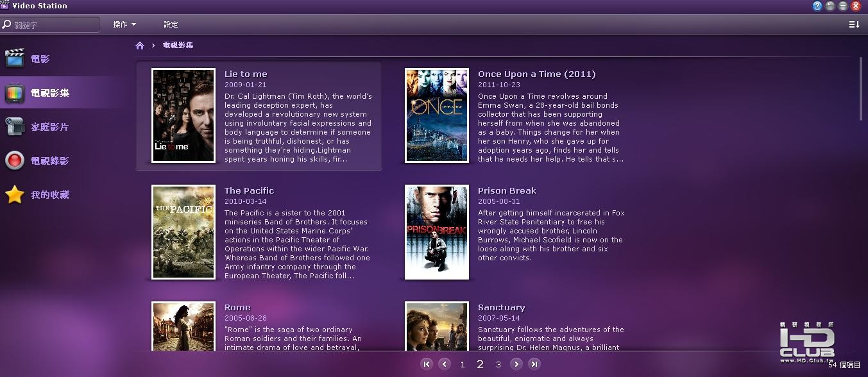Open the 家庭影片 home video camcorder icon
Viewport: 868px width, 377px height.
[15, 127]
